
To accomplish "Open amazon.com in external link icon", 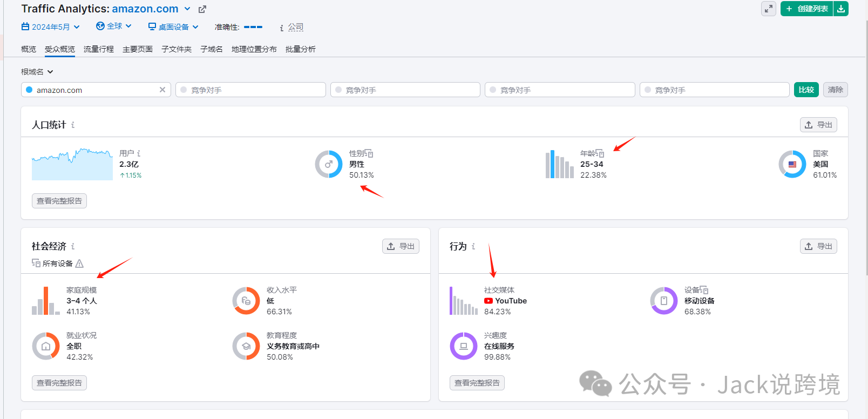I will [x=202, y=9].
